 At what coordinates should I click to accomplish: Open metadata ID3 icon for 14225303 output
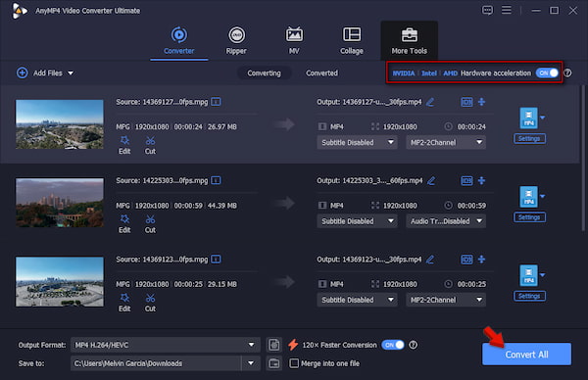pos(466,180)
